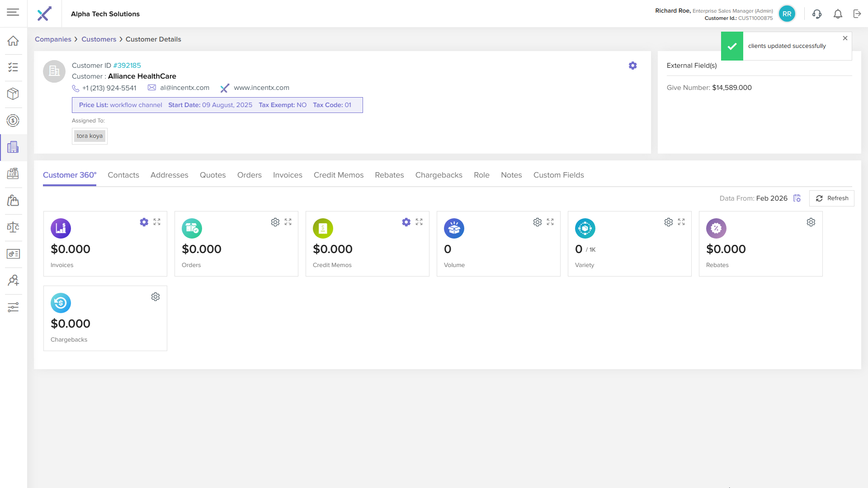Click the Home icon in sidebar

[13, 41]
